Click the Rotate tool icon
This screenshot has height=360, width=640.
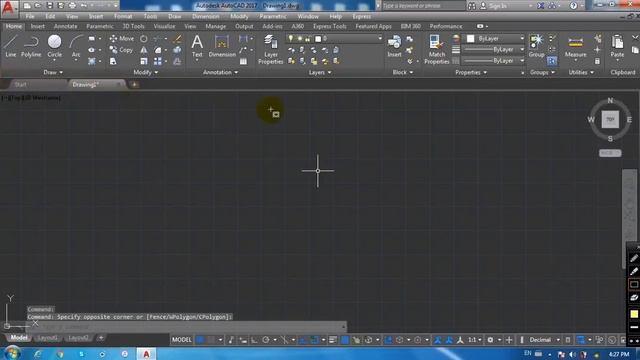click(144, 39)
